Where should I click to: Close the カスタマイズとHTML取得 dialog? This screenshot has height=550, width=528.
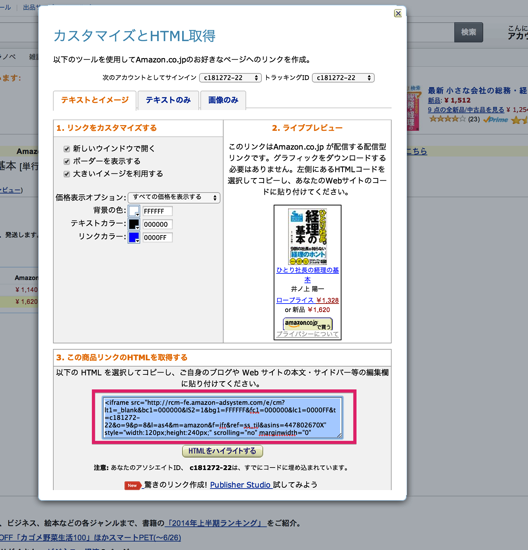[x=397, y=13]
